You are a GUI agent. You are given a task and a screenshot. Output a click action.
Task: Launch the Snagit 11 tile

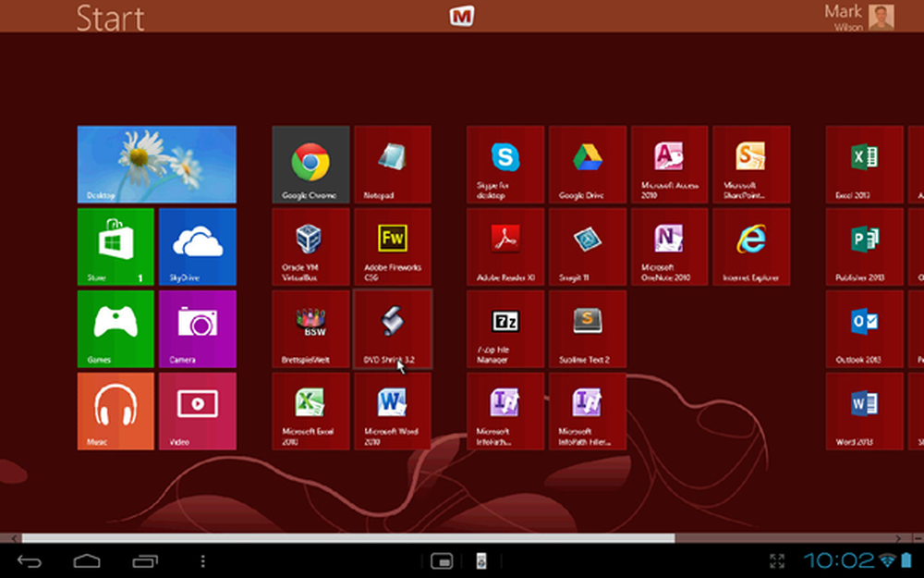588,247
